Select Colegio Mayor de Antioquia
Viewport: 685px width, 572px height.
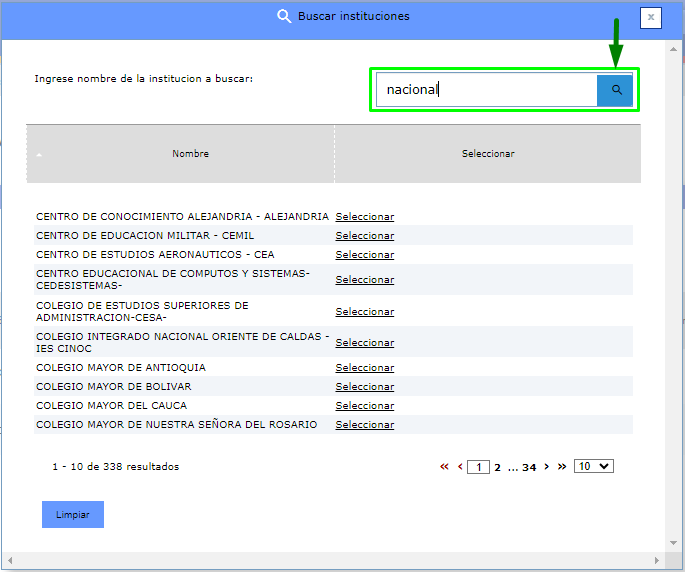click(x=364, y=368)
